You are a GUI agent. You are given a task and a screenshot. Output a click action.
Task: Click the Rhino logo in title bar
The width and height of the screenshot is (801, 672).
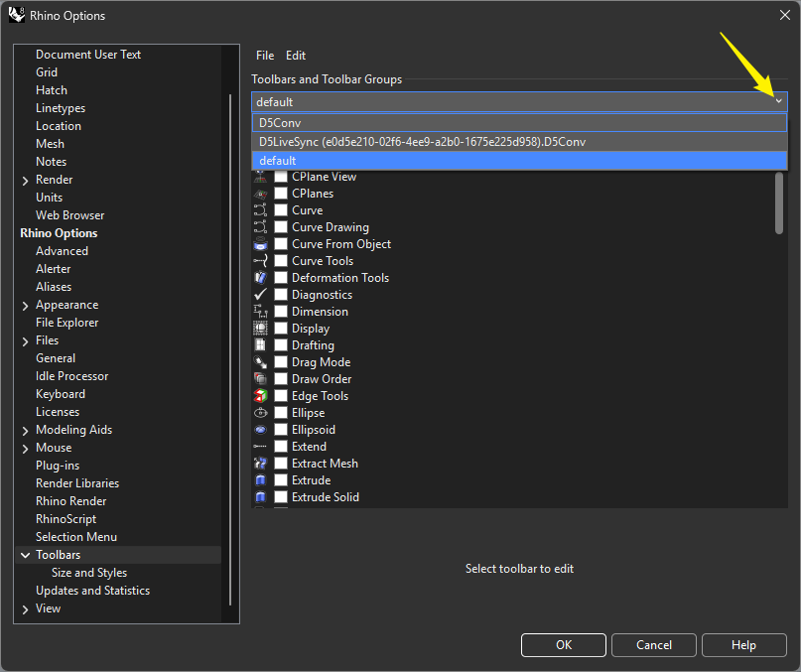tap(16, 15)
